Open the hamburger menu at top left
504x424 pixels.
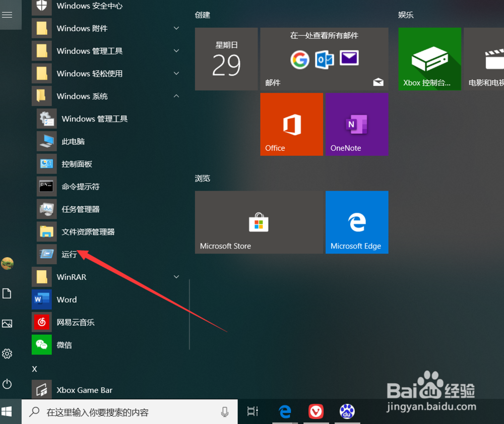(x=7, y=15)
